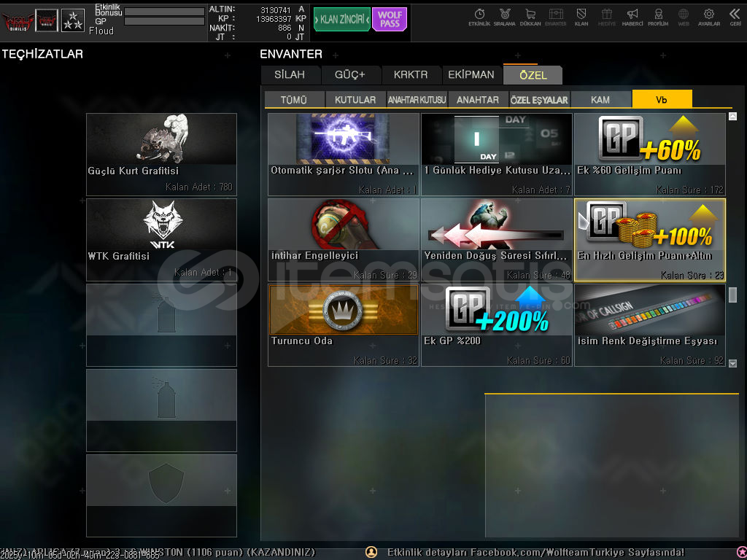Click the ALTIN value 3130741
Viewport: 747px width, 560px height.
pos(275,10)
